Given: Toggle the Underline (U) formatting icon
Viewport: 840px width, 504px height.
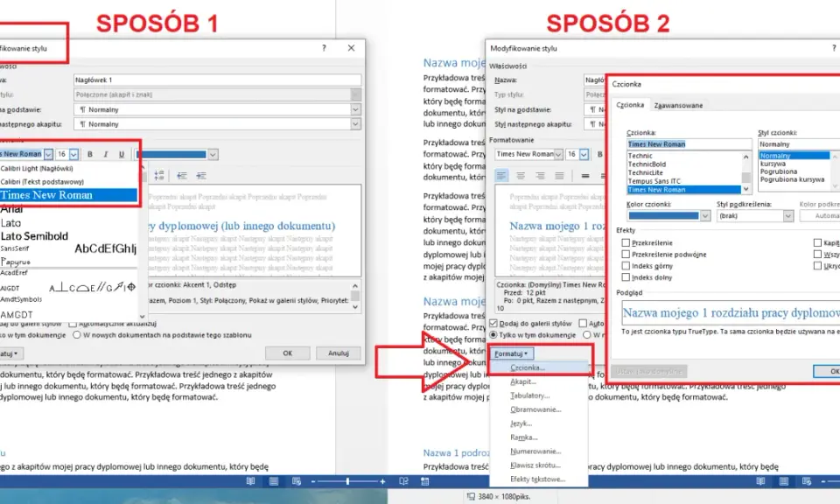Looking at the screenshot, I should (122, 154).
